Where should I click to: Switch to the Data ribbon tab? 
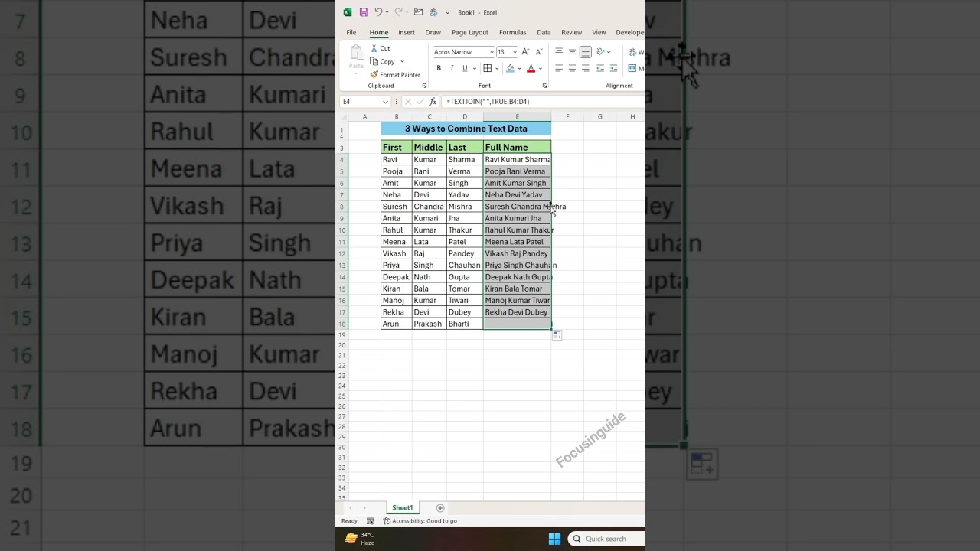pos(544,32)
